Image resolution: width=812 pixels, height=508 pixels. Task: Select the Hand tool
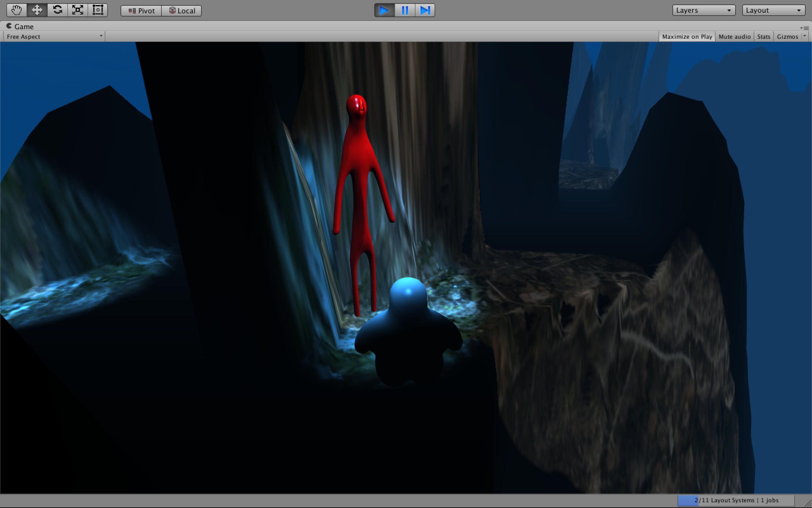pyautogui.click(x=17, y=10)
